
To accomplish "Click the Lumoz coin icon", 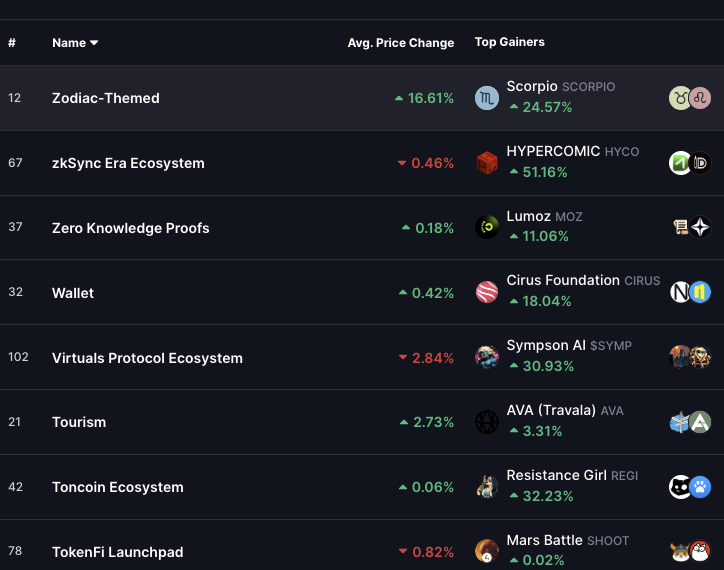I will click(x=487, y=227).
